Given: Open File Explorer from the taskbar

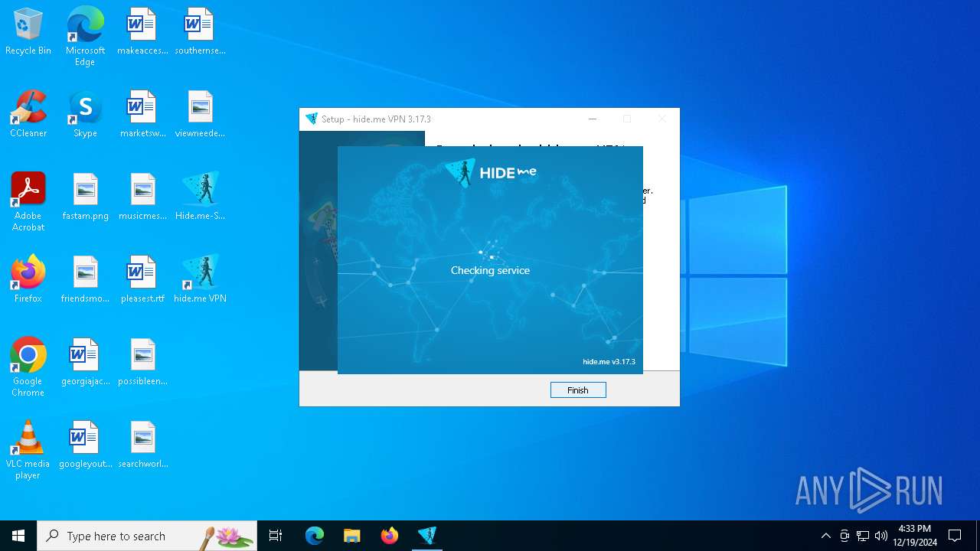Looking at the screenshot, I should [351, 536].
